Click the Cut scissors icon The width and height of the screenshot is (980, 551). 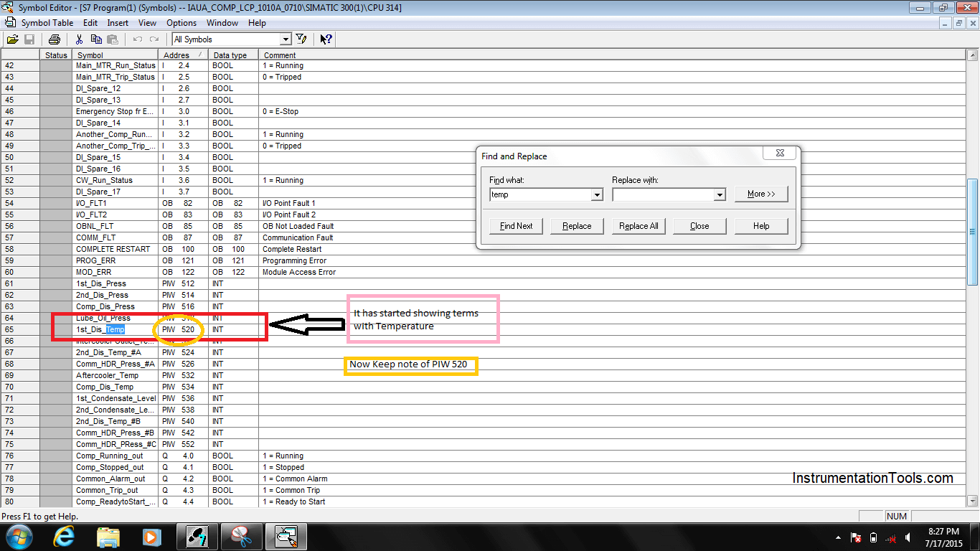(79, 39)
